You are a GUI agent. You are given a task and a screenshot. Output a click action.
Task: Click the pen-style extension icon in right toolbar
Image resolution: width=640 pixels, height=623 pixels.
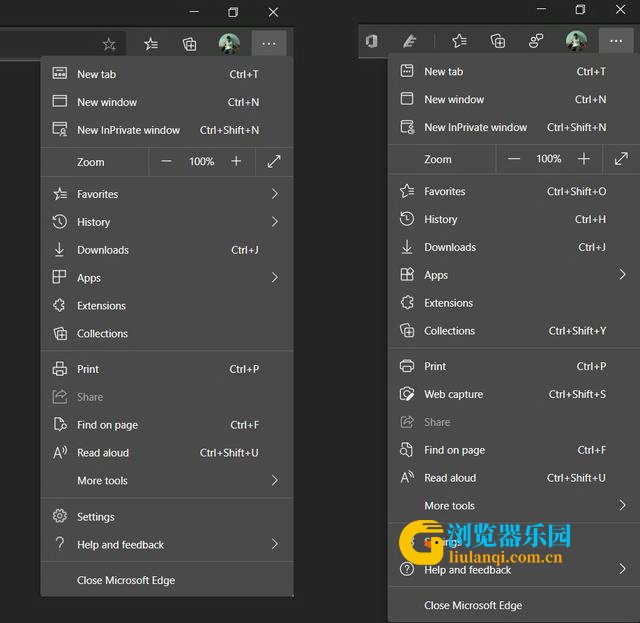point(409,41)
